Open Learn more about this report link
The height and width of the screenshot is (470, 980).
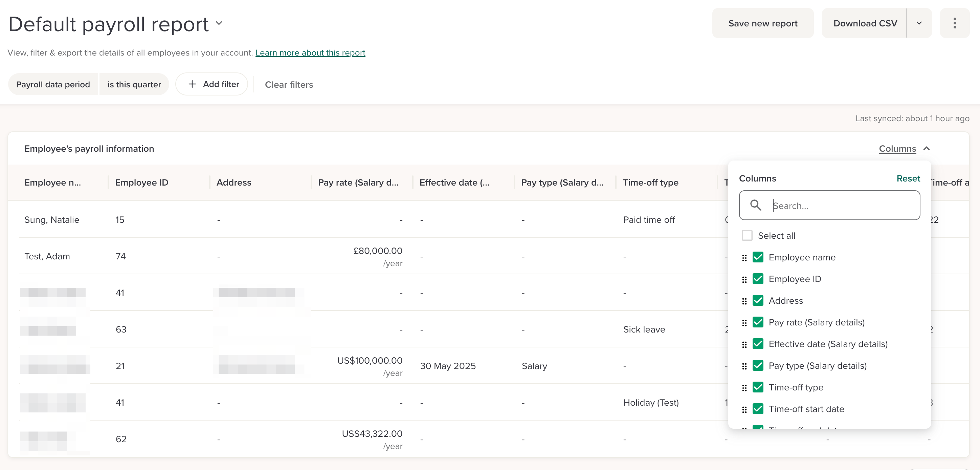pyautogui.click(x=310, y=53)
